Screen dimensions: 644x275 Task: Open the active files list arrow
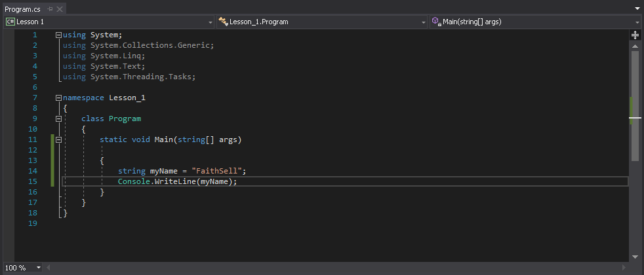coord(637,9)
